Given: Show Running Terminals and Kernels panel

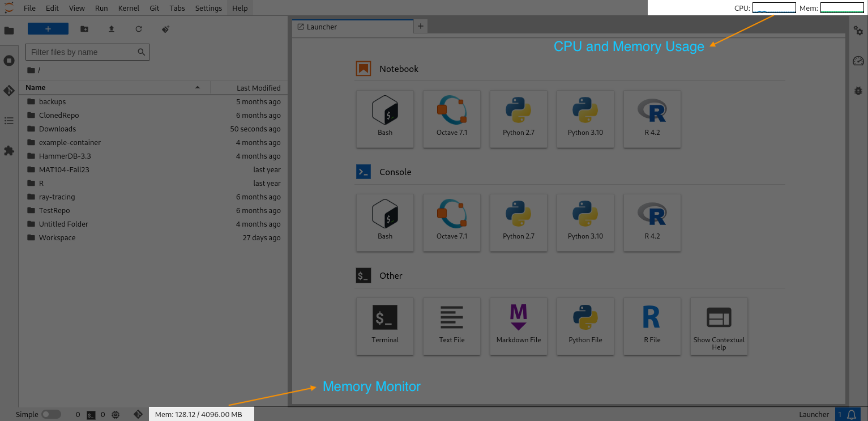Looking at the screenshot, I should pos(9,61).
